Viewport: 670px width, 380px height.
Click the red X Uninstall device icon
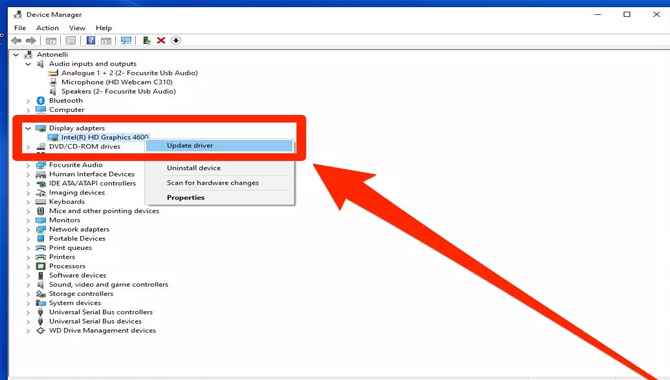tap(161, 40)
